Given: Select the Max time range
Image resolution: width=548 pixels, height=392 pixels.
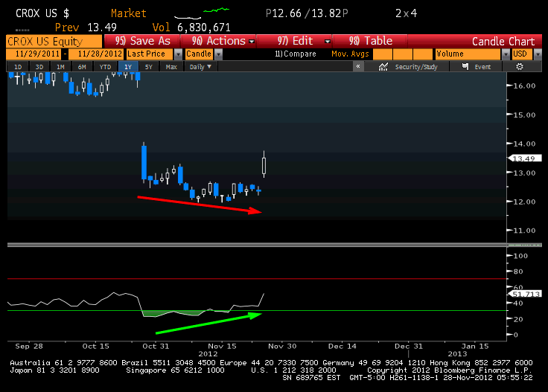Looking at the screenshot, I should coord(171,67).
